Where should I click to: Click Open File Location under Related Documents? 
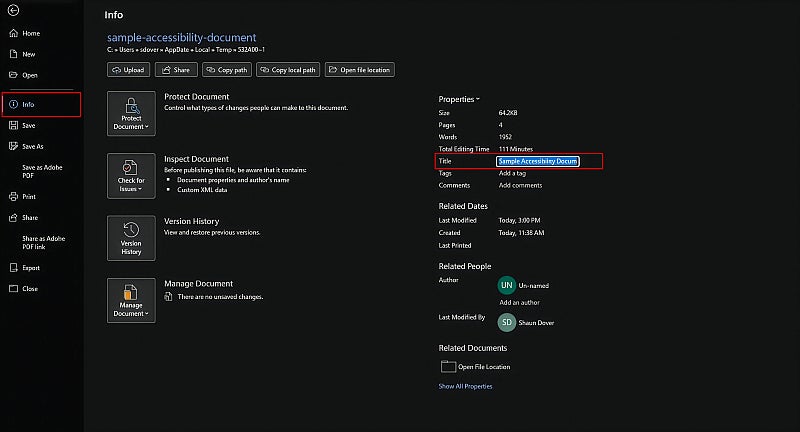pos(475,367)
